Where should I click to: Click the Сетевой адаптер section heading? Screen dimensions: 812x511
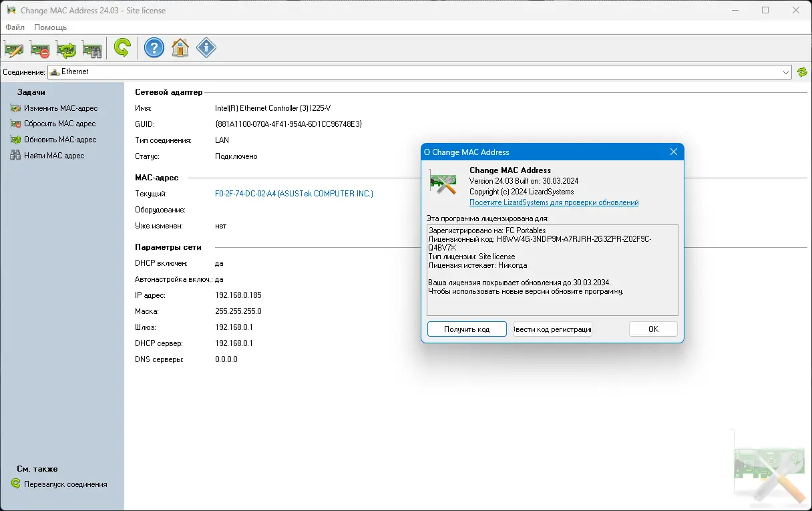(168, 92)
